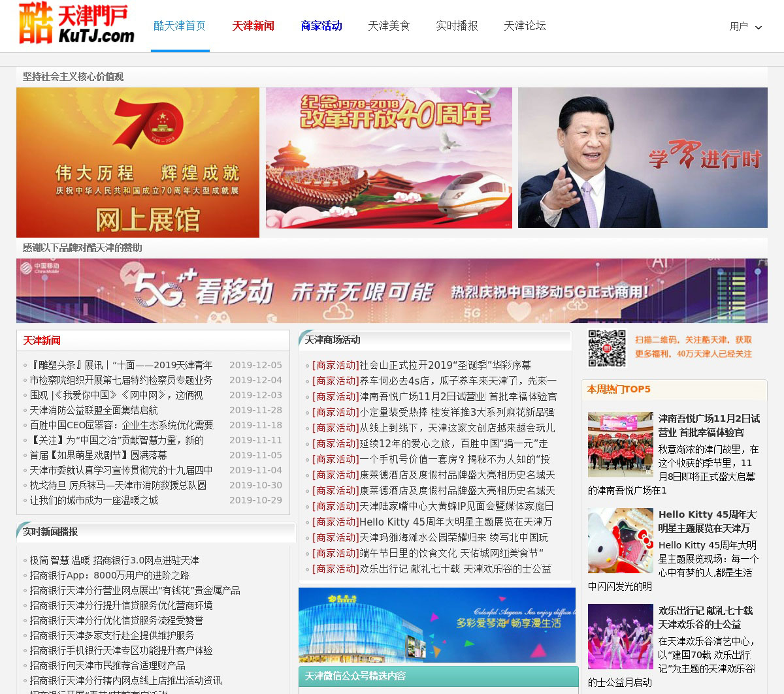The height and width of the screenshot is (694, 784).
Task: Open 实时新闻播报 section heading
Action: (50, 532)
